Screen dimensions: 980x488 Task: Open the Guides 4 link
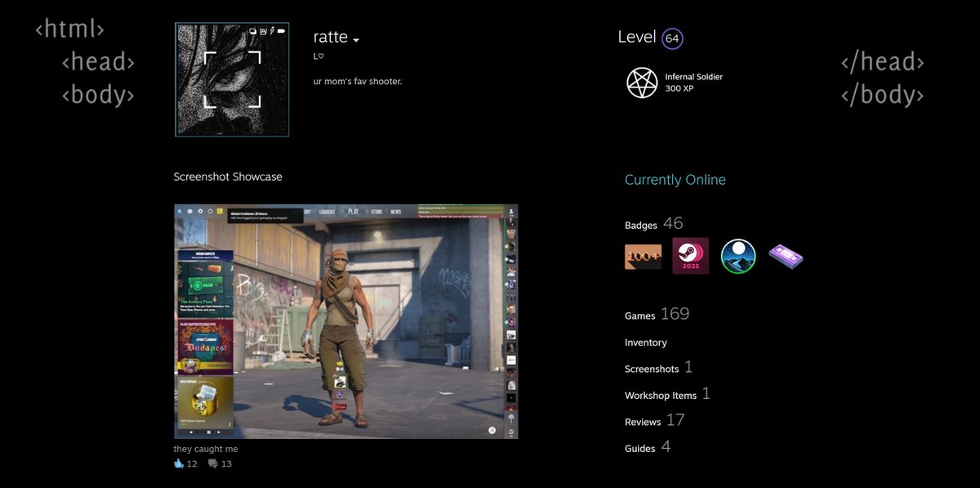point(648,447)
